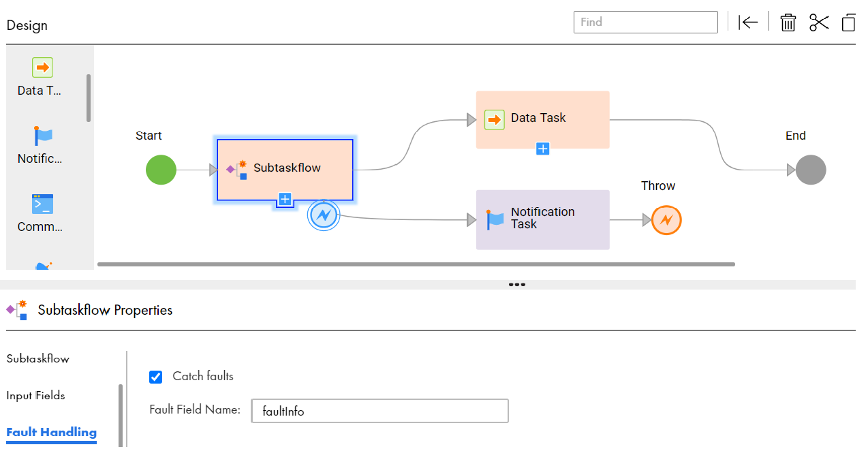
Task: Select the Notification flag palette icon
Action: click(x=42, y=136)
